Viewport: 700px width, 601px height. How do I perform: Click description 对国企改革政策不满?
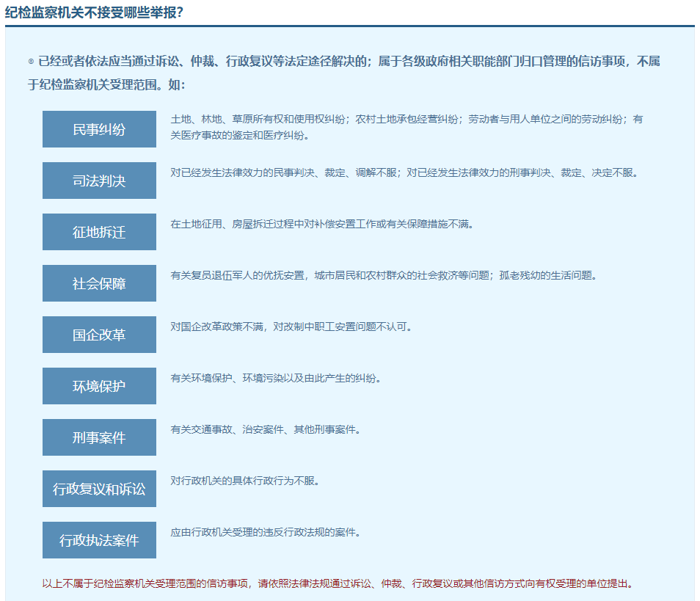tap(291, 327)
